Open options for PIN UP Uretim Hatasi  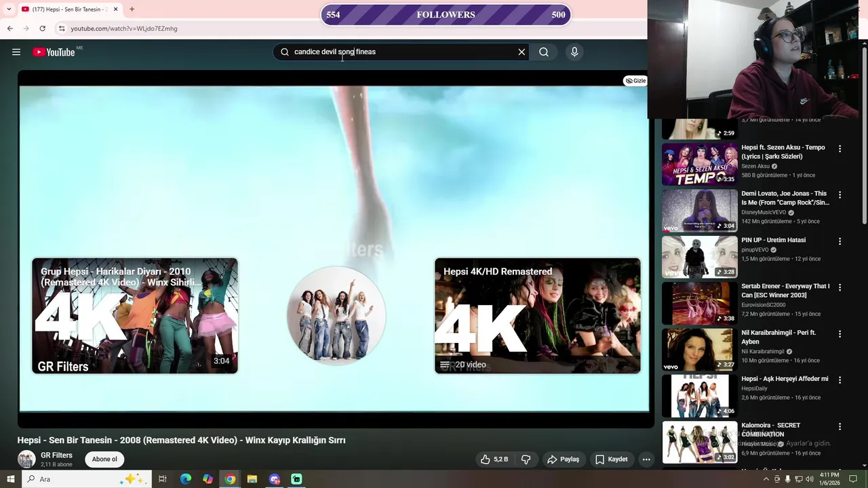point(840,241)
